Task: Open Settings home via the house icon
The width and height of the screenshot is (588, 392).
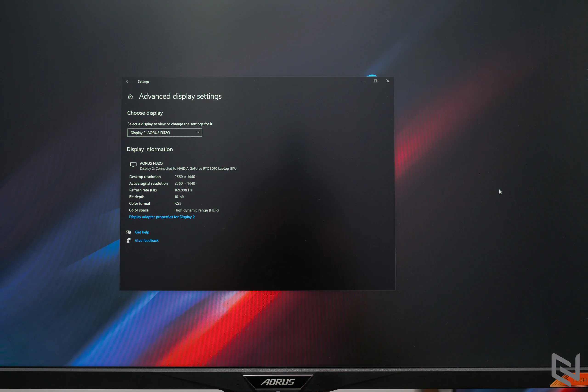Action: (130, 96)
